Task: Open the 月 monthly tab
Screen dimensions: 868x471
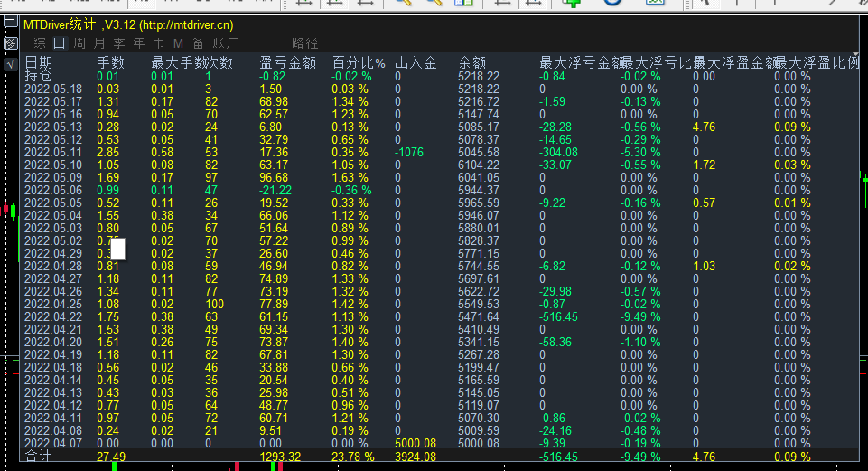Action: point(99,43)
